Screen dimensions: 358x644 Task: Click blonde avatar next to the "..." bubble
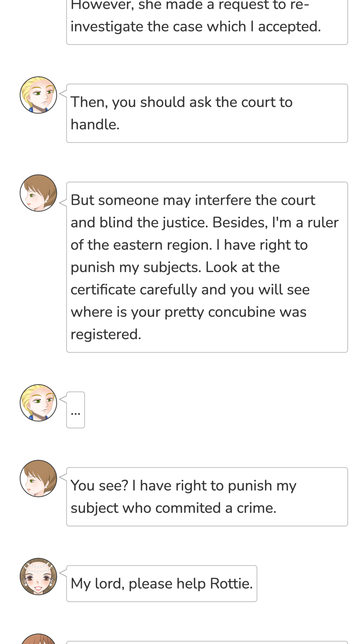tap(38, 403)
